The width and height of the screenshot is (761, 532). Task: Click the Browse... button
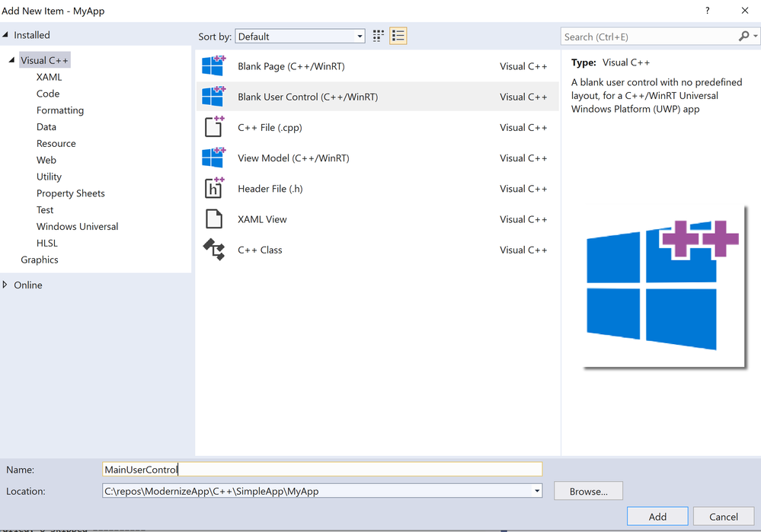click(x=588, y=491)
